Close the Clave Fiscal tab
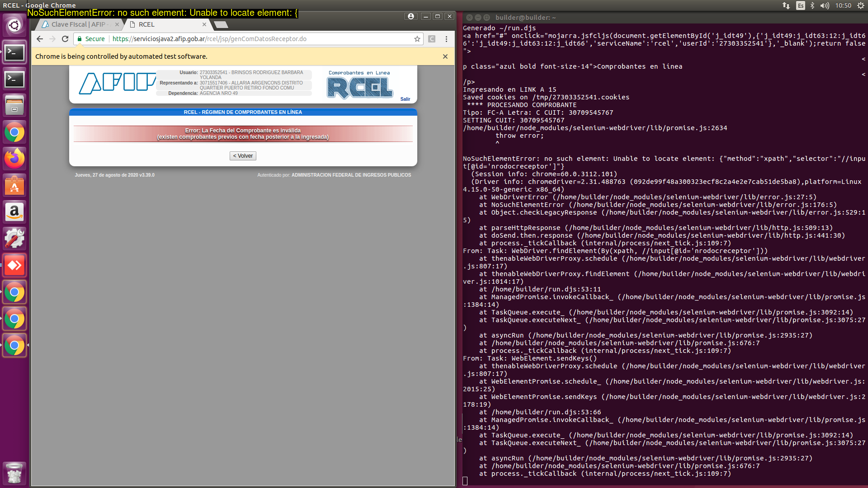868x488 pixels. (117, 24)
